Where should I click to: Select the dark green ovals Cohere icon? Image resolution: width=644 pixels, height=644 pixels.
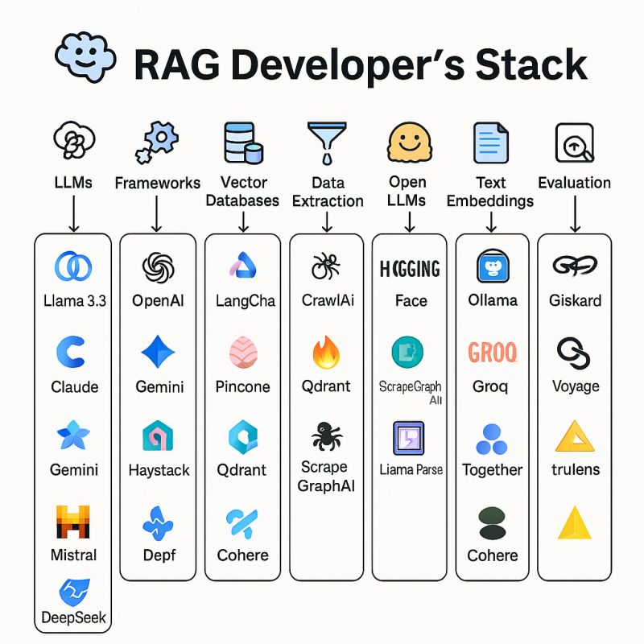click(x=493, y=523)
